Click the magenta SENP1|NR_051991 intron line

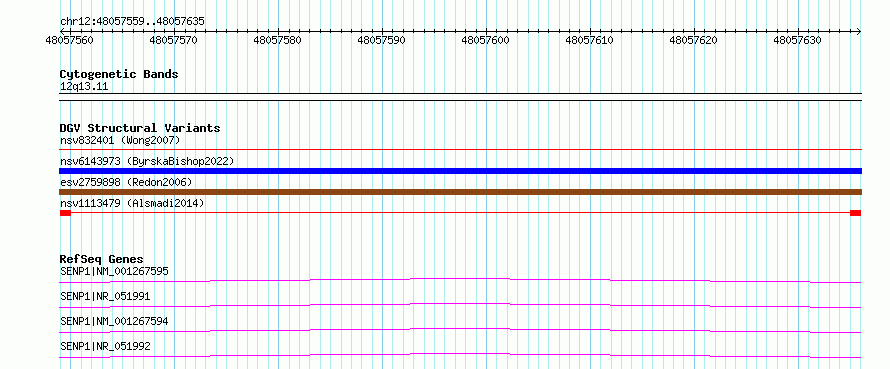(x=460, y=304)
